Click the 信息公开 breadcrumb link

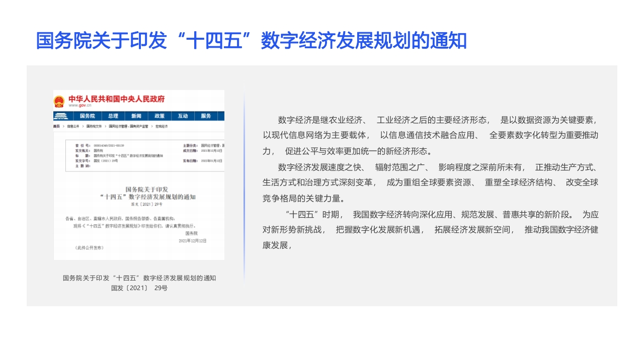73,126
